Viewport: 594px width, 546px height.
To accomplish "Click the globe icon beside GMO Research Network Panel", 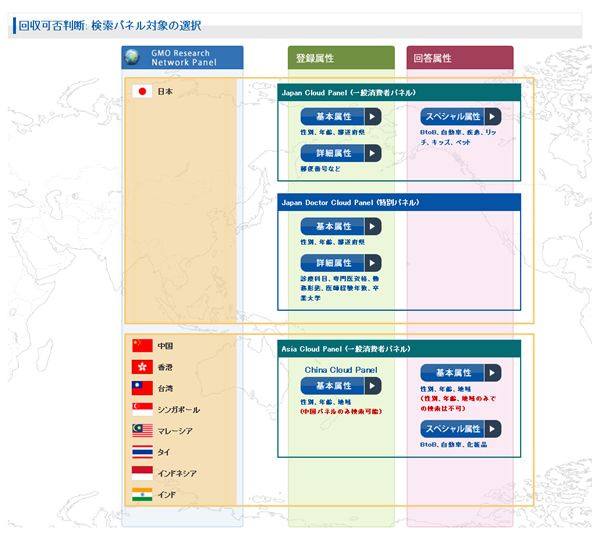I will [x=132, y=57].
